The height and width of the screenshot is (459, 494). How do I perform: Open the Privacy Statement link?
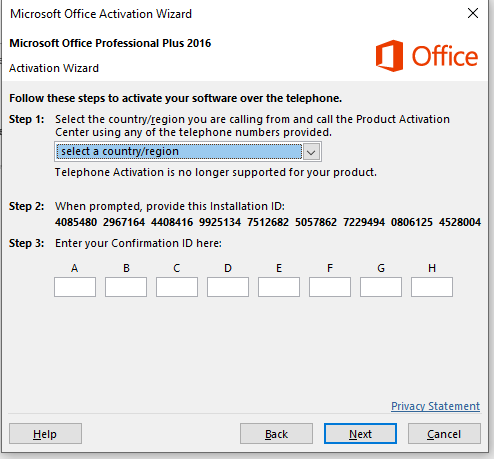tap(435, 406)
